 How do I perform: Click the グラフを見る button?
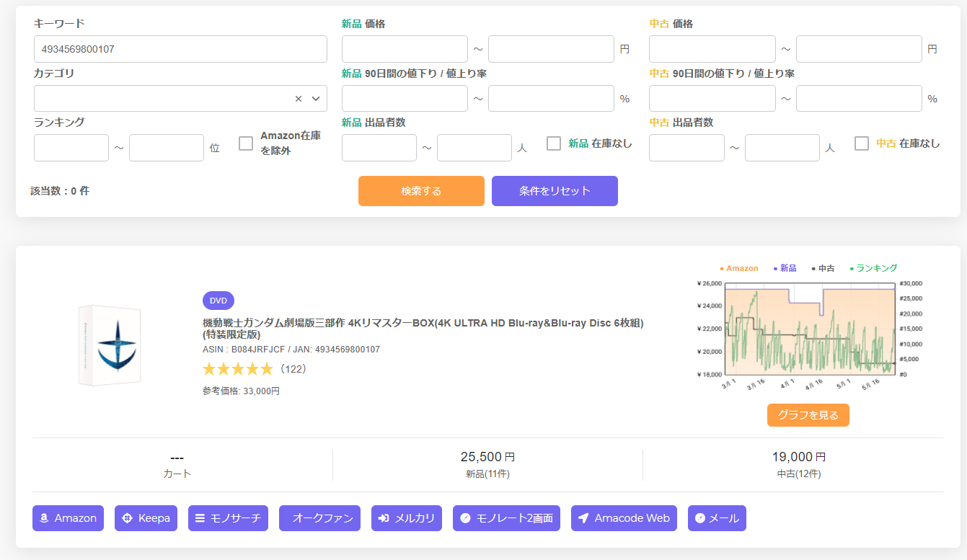point(808,415)
